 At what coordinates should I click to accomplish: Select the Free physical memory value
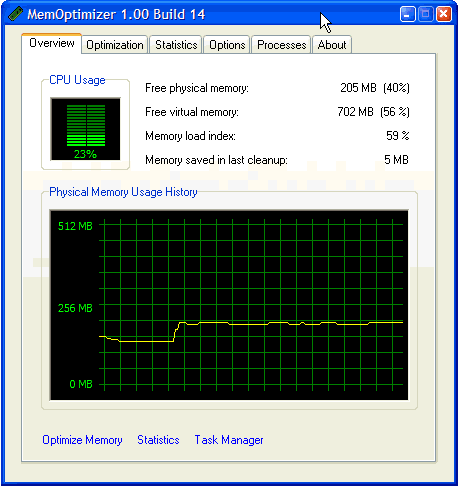[x=375, y=88]
